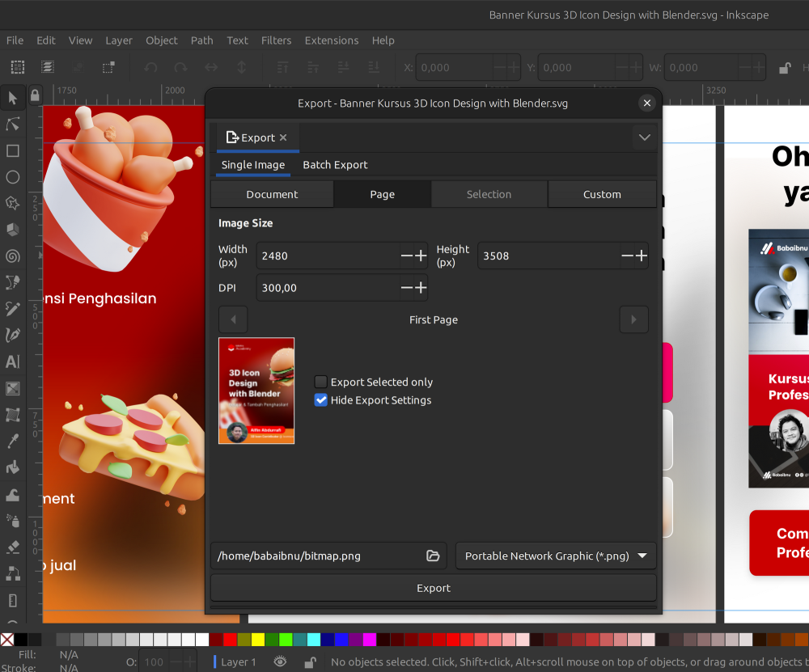The width and height of the screenshot is (809, 672).
Task: Uncheck Hide Export Settings checkbox
Action: [321, 400]
